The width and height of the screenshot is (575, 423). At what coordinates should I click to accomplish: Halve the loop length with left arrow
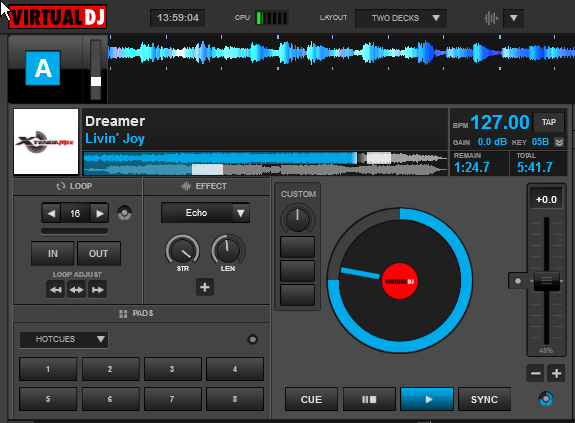(51, 213)
